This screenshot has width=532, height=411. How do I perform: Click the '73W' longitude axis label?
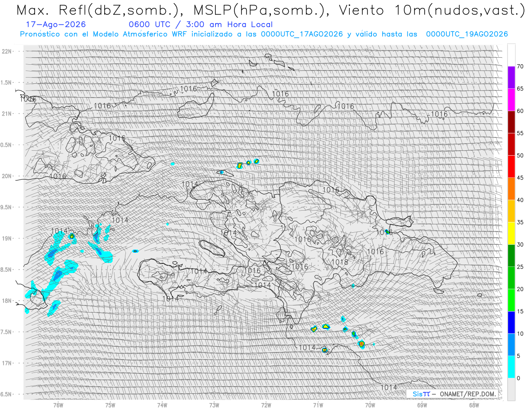point(214,405)
